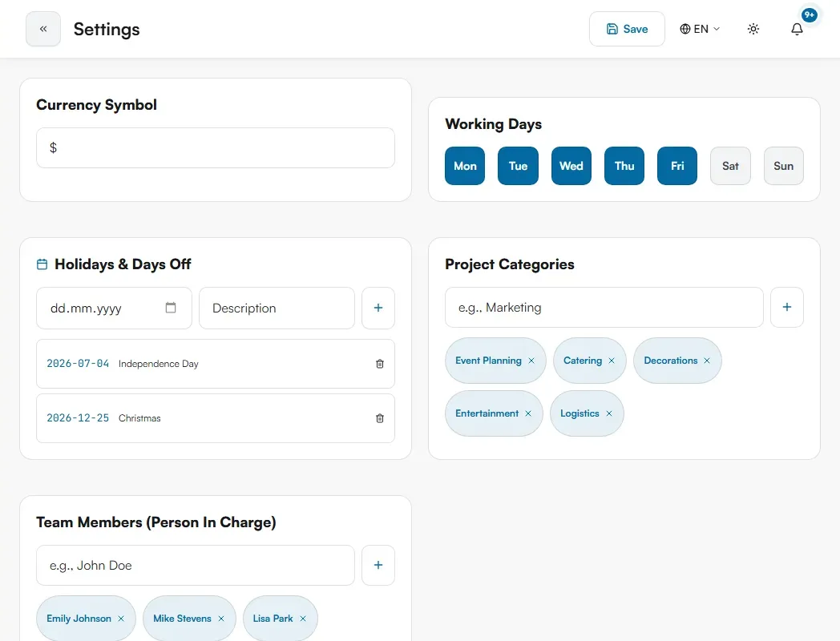Focus the dd.mm.yyyy date field

pyautogui.click(x=114, y=308)
